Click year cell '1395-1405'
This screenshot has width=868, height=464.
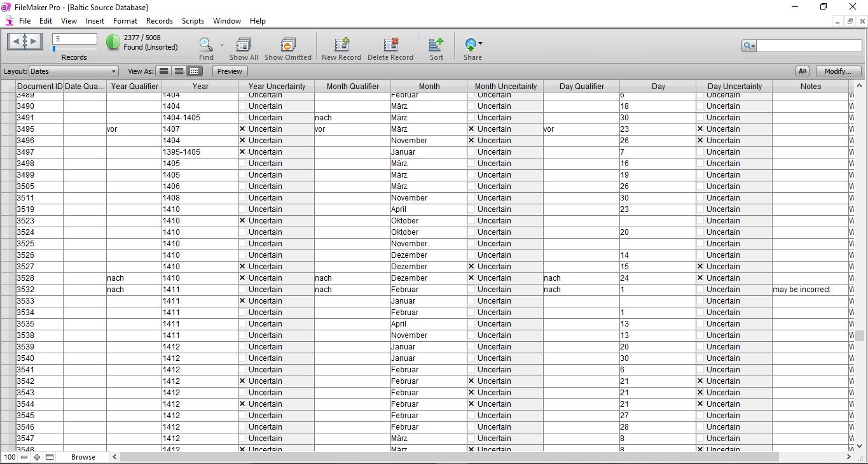(200, 152)
